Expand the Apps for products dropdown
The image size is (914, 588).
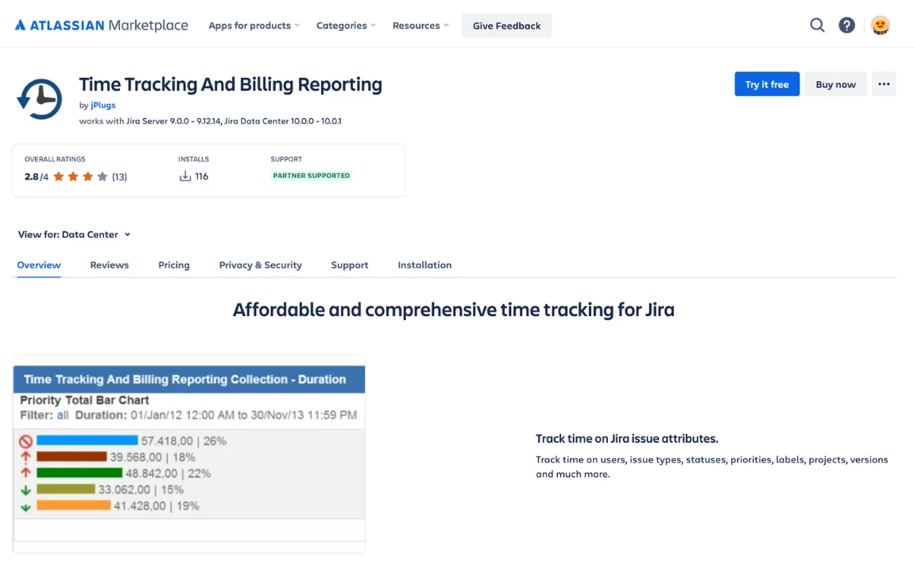254,25
